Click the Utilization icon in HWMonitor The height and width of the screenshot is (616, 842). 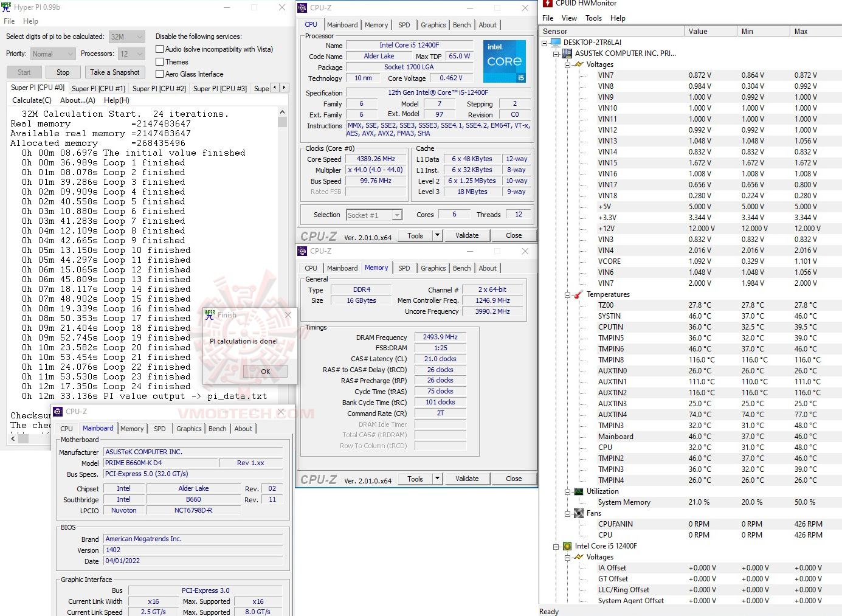[578, 491]
